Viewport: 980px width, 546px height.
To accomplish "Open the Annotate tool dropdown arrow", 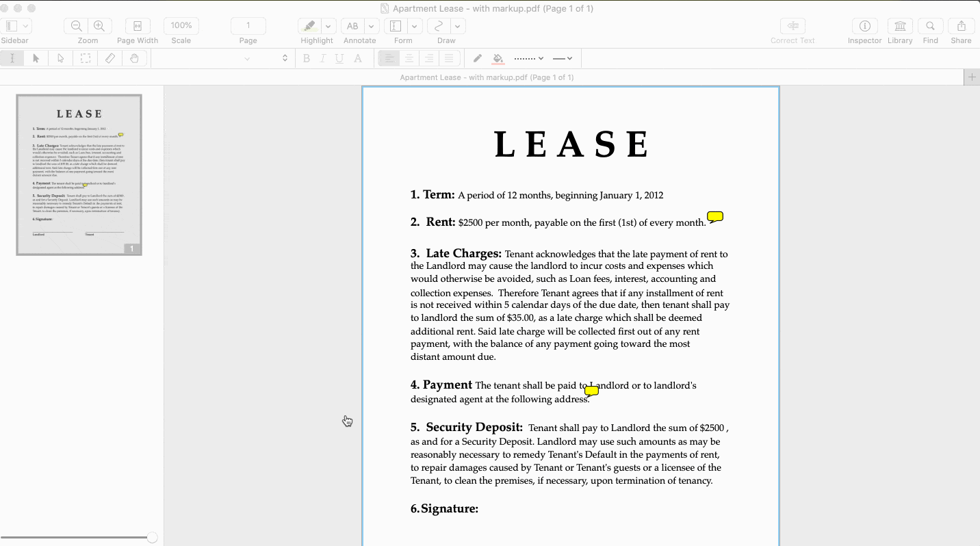I will [x=372, y=26].
